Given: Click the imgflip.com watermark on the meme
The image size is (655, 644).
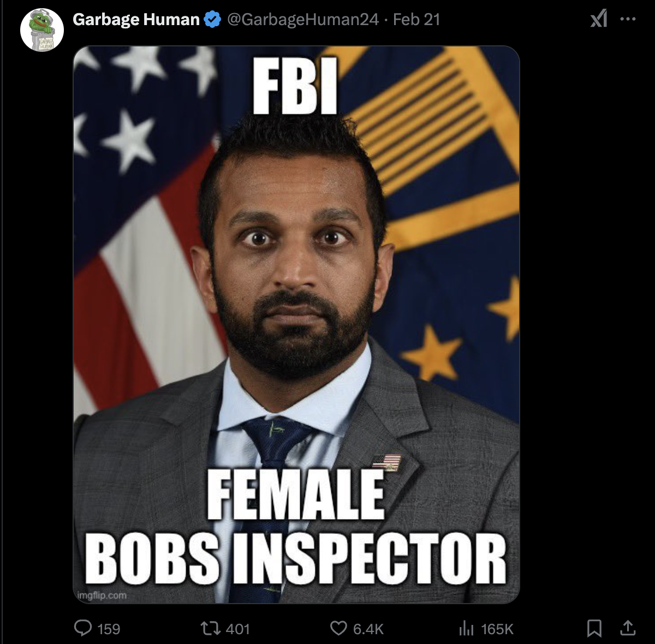Looking at the screenshot, I should tap(102, 595).
